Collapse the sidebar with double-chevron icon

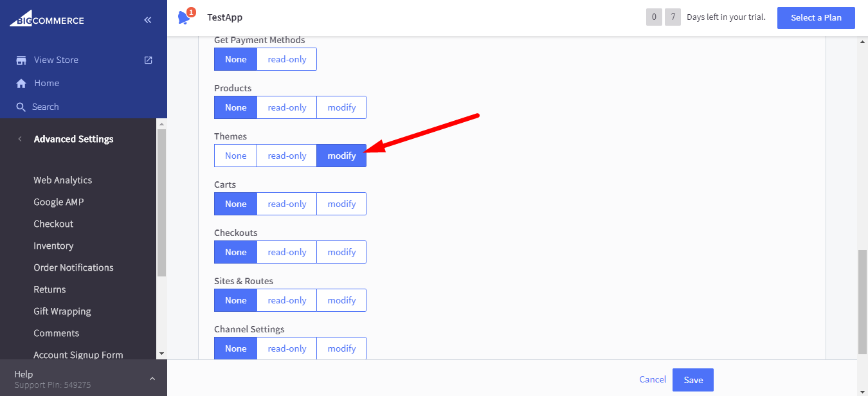[148, 20]
